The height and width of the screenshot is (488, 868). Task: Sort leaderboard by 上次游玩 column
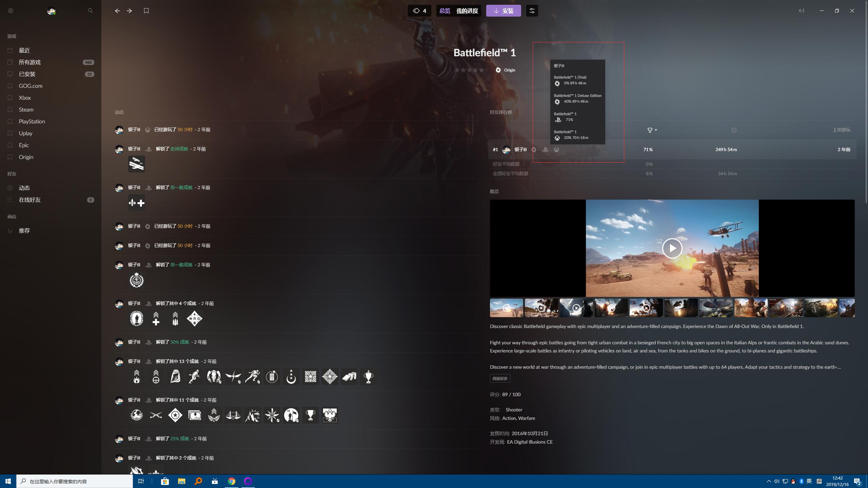841,130
